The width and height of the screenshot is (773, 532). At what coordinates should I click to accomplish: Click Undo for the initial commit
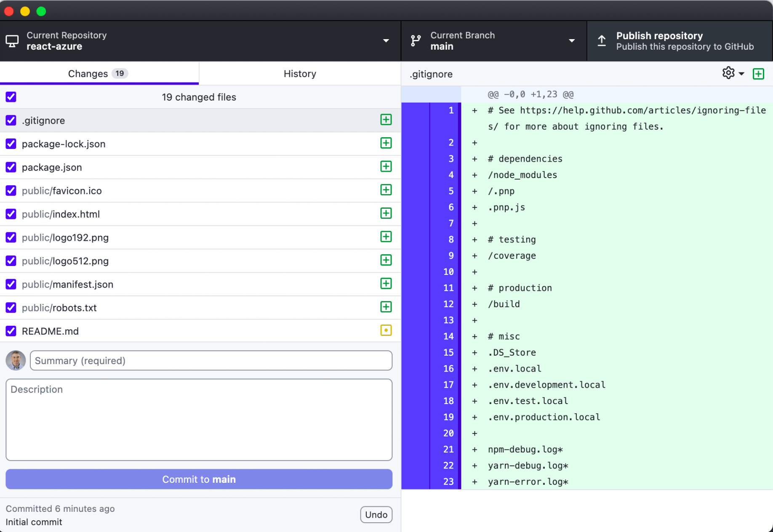pos(376,515)
